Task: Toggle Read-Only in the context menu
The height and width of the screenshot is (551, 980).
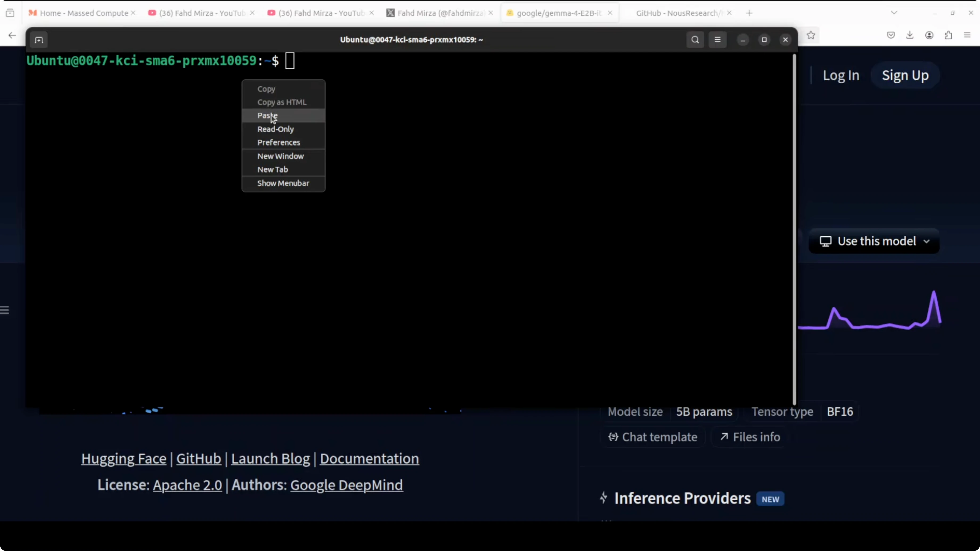Action: coord(275,129)
